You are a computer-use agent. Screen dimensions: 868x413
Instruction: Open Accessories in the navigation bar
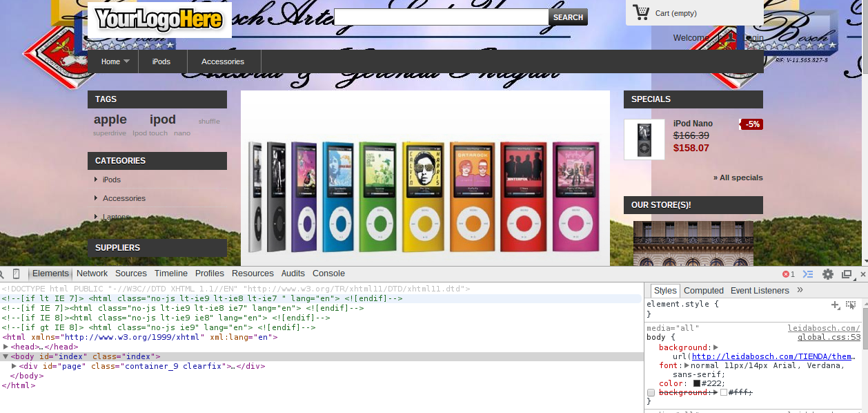click(x=223, y=61)
